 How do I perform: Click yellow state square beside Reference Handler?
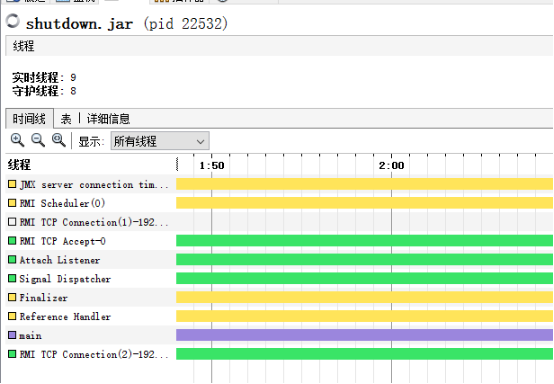[x=12, y=316]
